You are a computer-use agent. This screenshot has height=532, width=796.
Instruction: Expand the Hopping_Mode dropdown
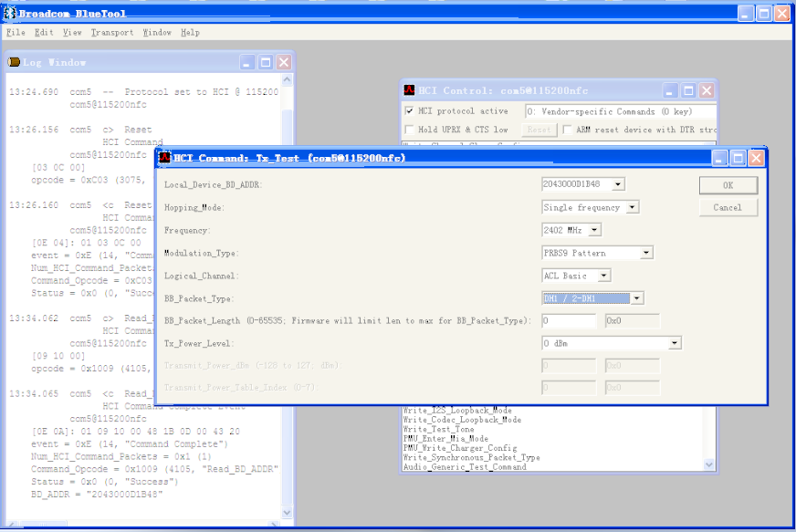click(x=632, y=207)
